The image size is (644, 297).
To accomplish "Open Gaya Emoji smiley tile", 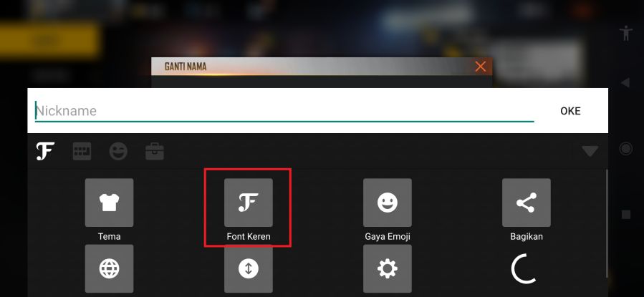I will pyautogui.click(x=388, y=203).
